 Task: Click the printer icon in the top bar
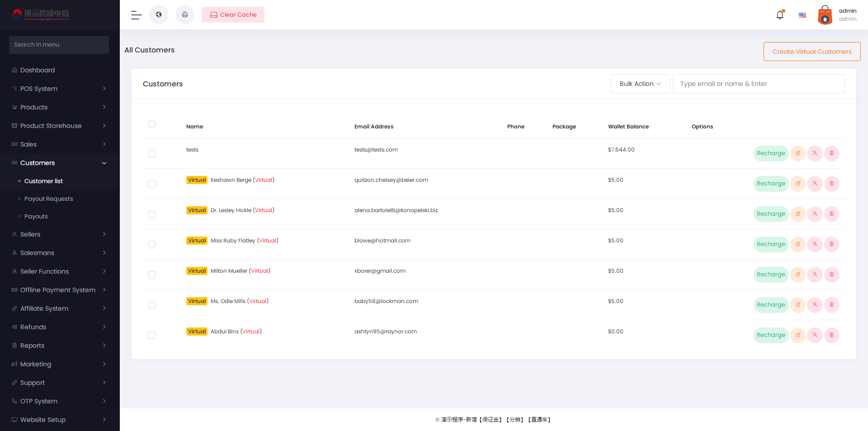(x=185, y=15)
